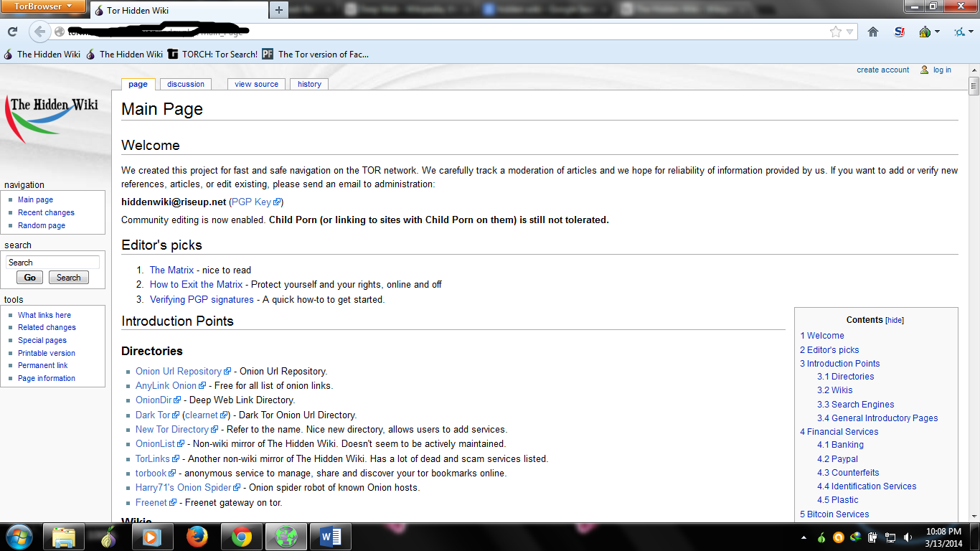This screenshot has height=551, width=980.
Task: Jump to 4.1 Banking in Contents
Action: click(840, 445)
